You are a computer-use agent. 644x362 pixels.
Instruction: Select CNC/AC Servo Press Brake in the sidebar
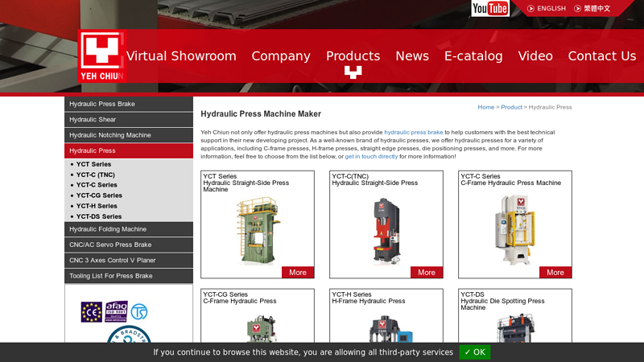(129, 245)
